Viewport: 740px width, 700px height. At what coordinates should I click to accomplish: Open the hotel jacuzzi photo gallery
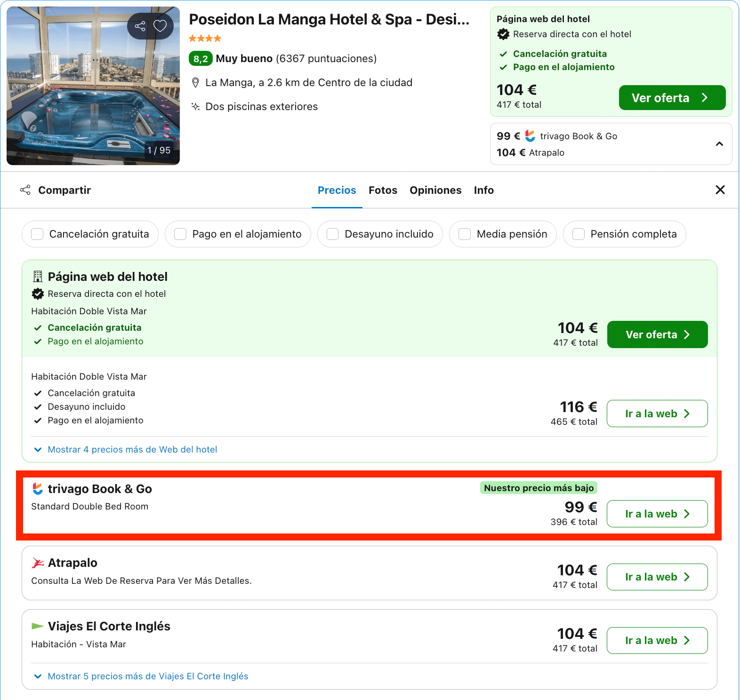(93, 86)
